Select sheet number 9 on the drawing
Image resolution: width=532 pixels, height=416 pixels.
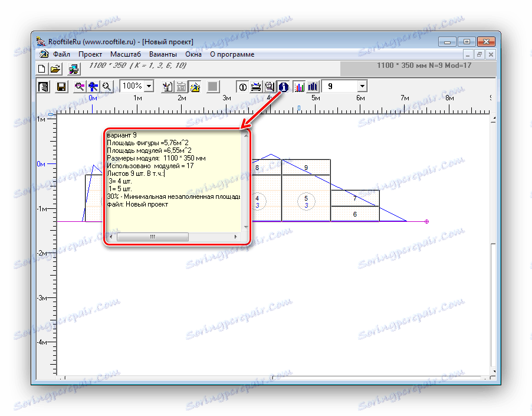[x=306, y=168]
